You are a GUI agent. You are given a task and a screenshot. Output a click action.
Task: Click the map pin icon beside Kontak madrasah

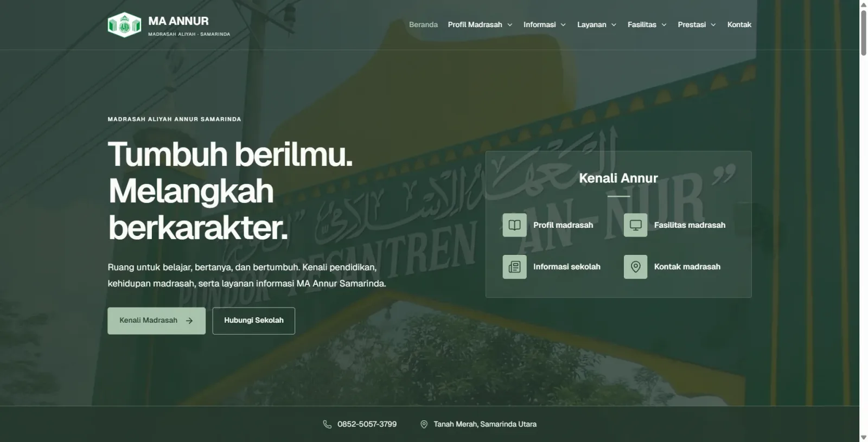click(x=635, y=267)
